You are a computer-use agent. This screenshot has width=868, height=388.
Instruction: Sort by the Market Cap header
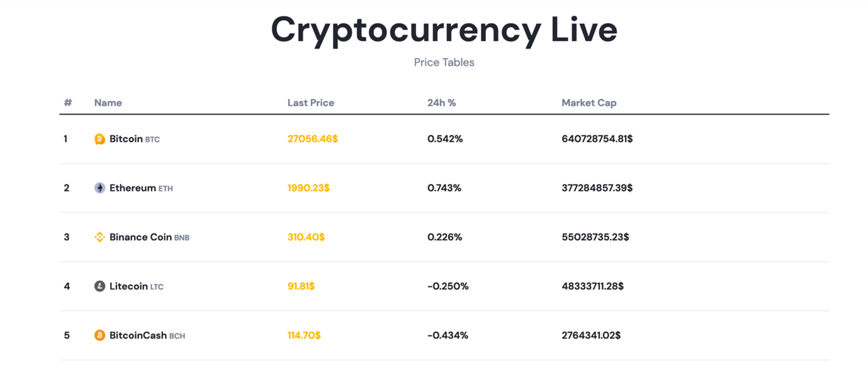point(589,103)
